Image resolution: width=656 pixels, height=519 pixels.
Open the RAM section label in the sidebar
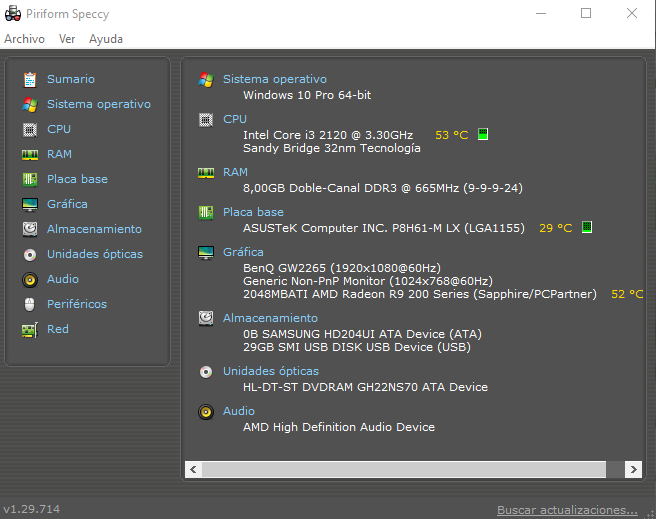pyautogui.click(x=59, y=154)
